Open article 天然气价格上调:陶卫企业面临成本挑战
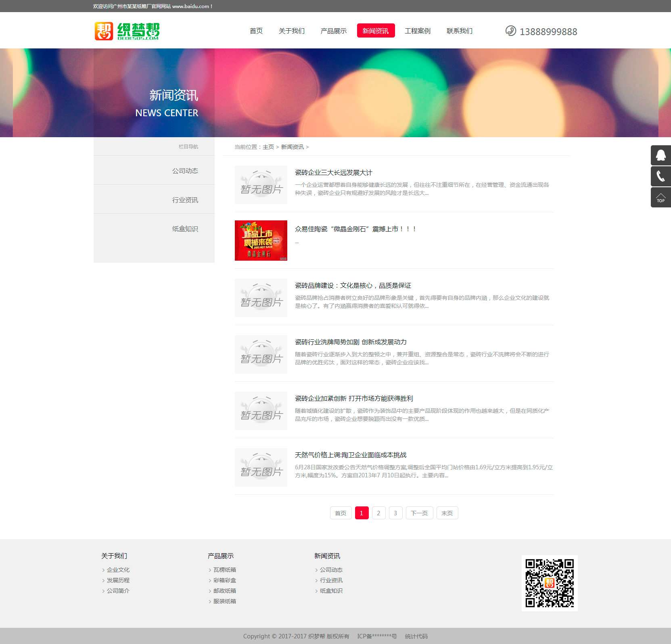 coord(351,455)
